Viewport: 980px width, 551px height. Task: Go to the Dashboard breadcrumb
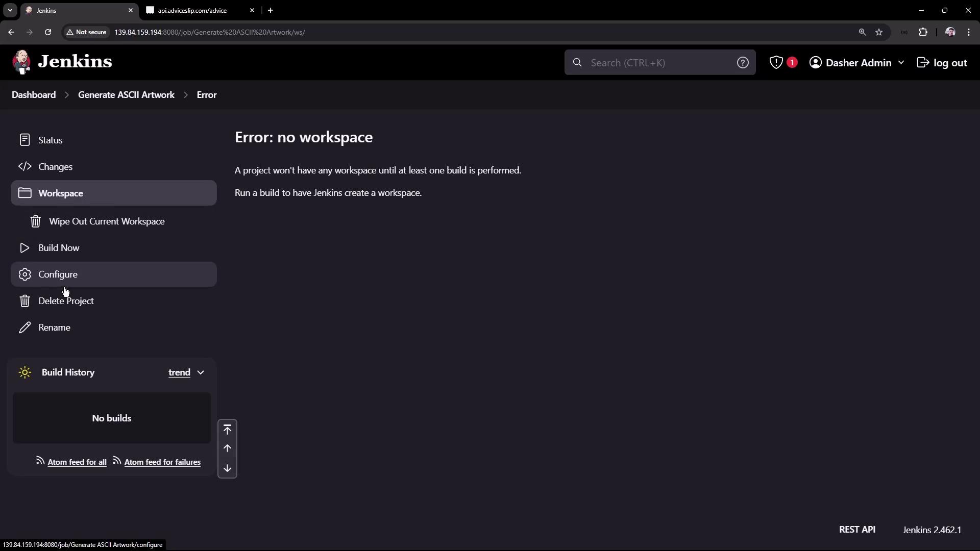pyautogui.click(x=34, y=95)
